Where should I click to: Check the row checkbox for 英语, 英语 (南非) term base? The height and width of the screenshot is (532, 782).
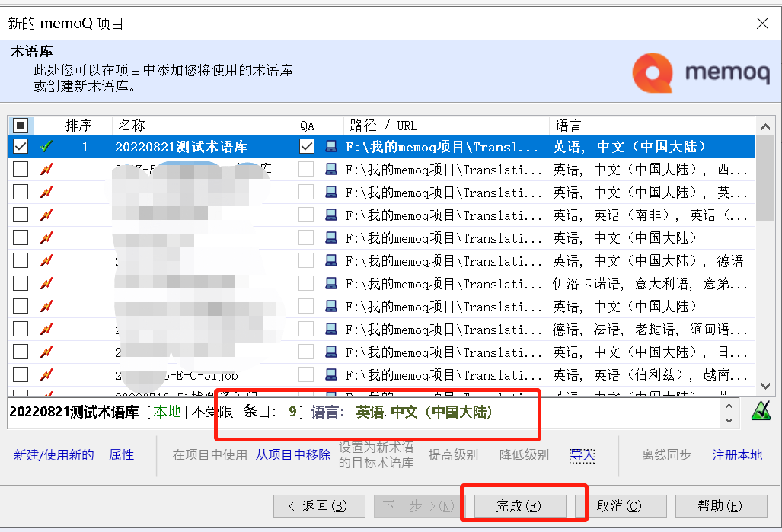[x=21, y=215]
